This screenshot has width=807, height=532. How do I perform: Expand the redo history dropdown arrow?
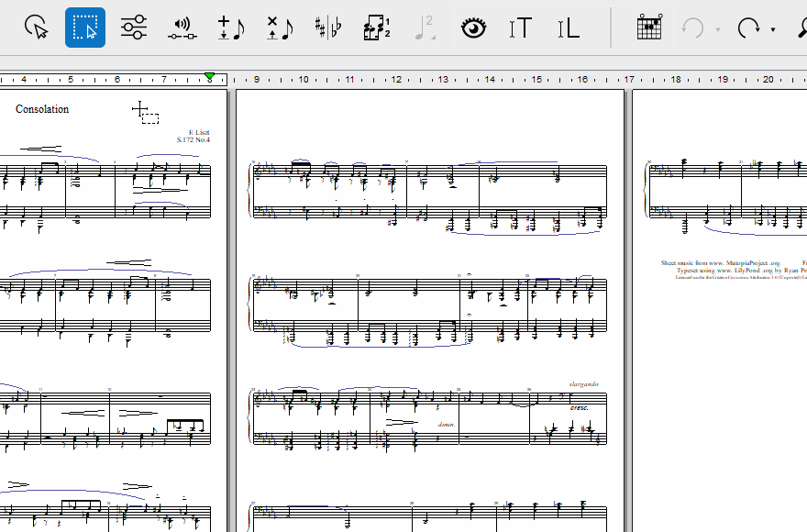pyautogui.click(x=773, y=29)
